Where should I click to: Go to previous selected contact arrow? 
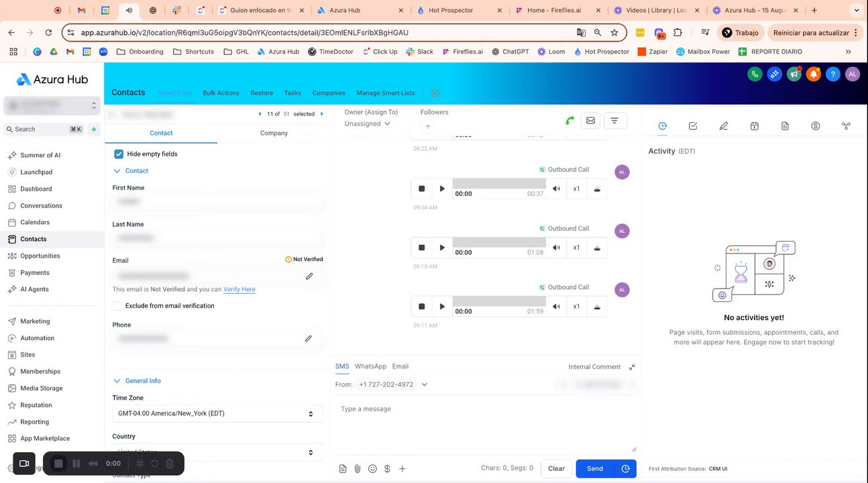coord(260,114)
